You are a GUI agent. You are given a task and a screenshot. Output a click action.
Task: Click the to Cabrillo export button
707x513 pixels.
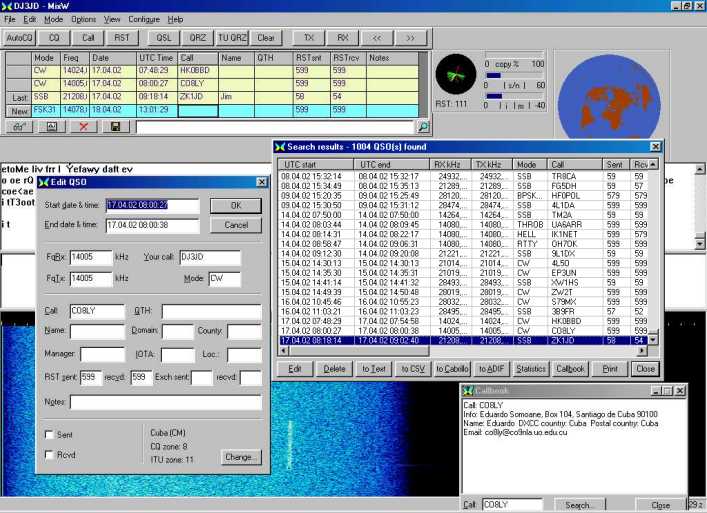tap(452, 369)
